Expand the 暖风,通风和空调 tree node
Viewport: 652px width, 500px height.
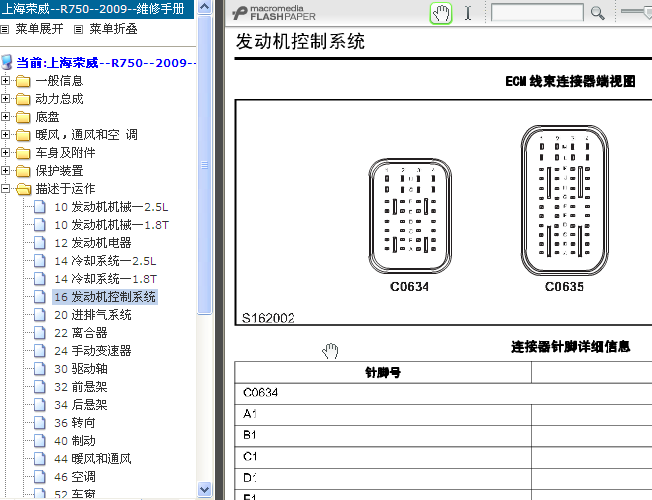click(x=5, y=135)
